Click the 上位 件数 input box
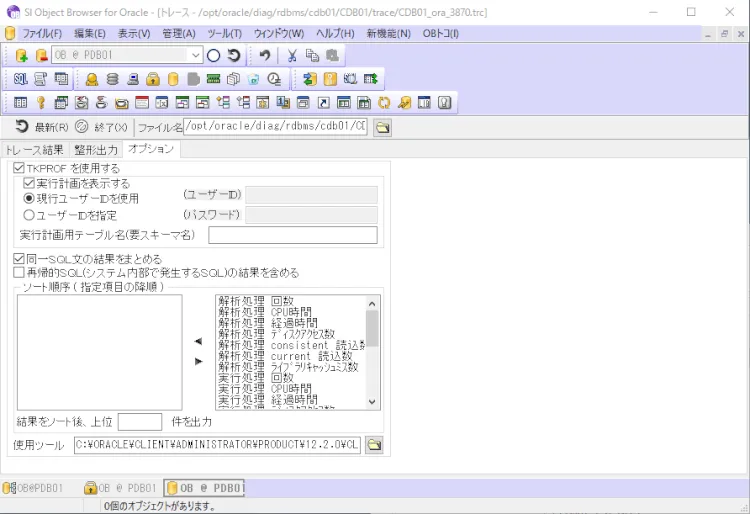This screenshot has width=750, height=514. [140, 422]
